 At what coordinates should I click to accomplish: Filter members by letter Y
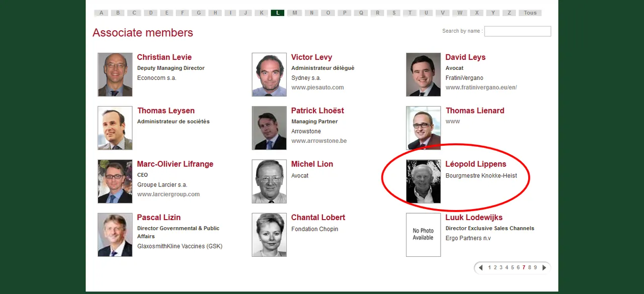coord(493,13)
